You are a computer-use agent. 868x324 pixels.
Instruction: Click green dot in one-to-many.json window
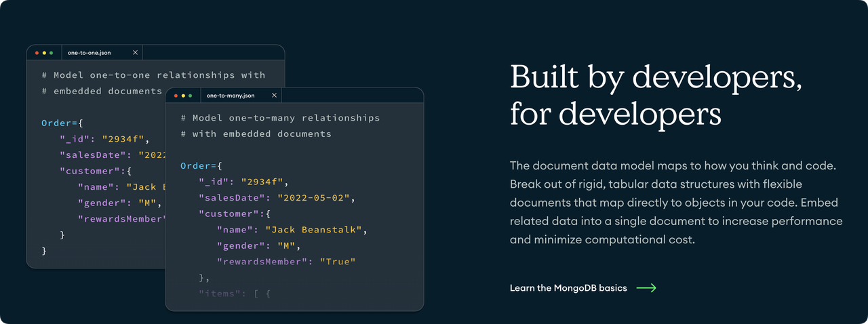190,96
